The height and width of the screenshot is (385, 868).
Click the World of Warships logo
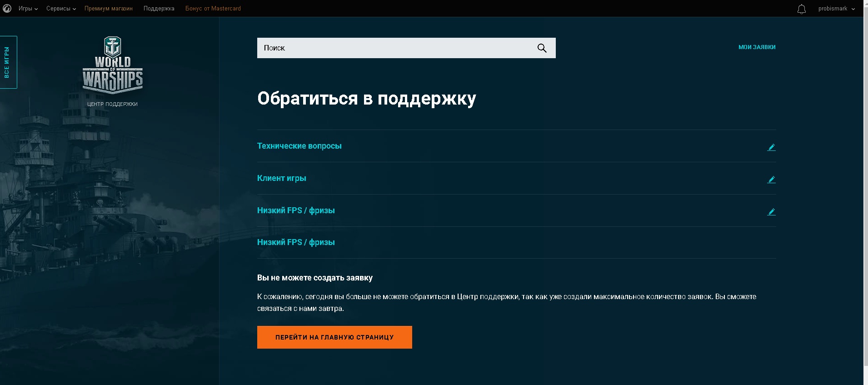coord(113,65)
